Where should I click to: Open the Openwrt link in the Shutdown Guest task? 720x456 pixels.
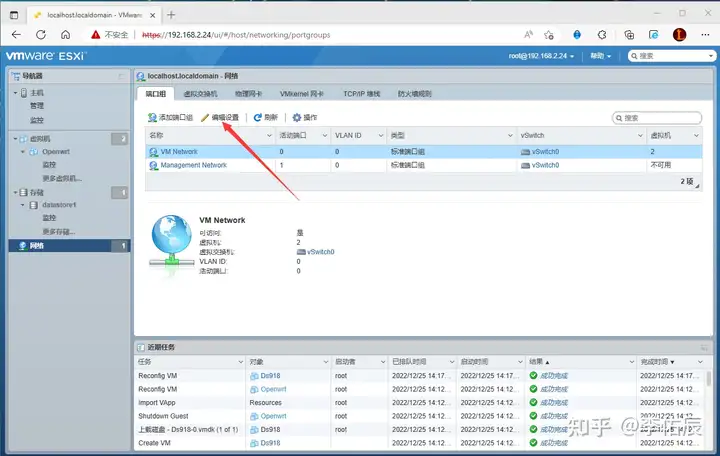point(273,416)
